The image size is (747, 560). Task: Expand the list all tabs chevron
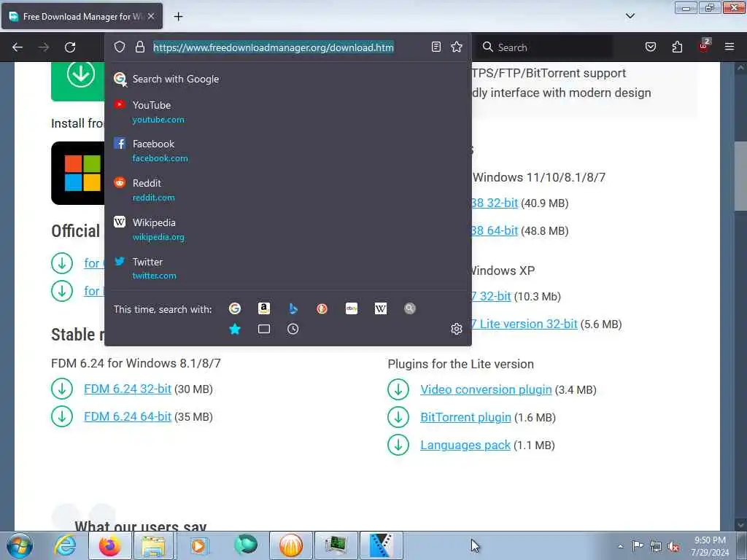630,16
